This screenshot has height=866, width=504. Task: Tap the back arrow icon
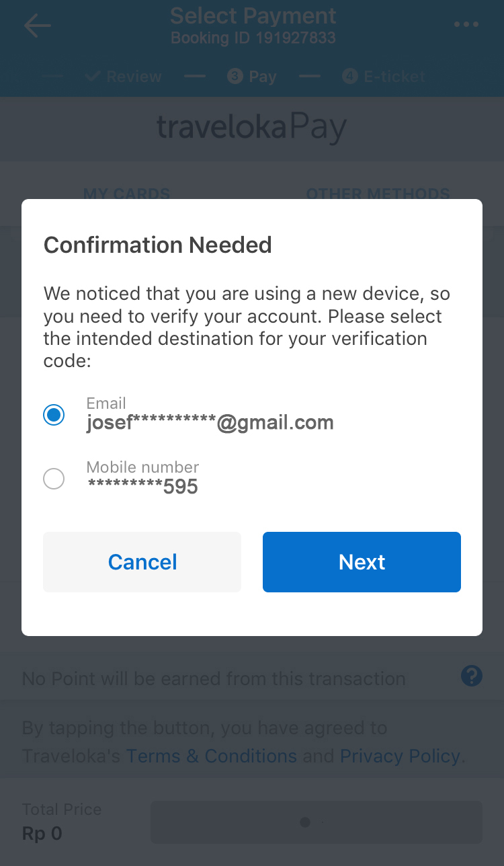click(x=38, y=26)
